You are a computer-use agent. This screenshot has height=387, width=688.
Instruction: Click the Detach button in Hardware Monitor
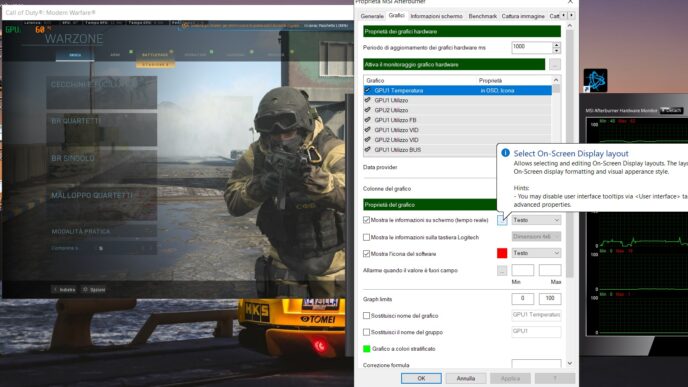pos(672,110)
